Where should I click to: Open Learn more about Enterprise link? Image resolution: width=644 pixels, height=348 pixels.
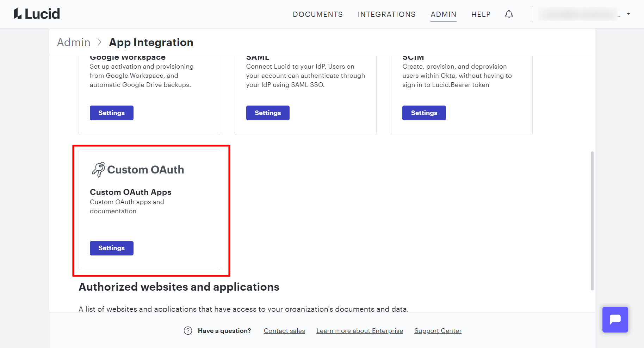coord(360,331)
